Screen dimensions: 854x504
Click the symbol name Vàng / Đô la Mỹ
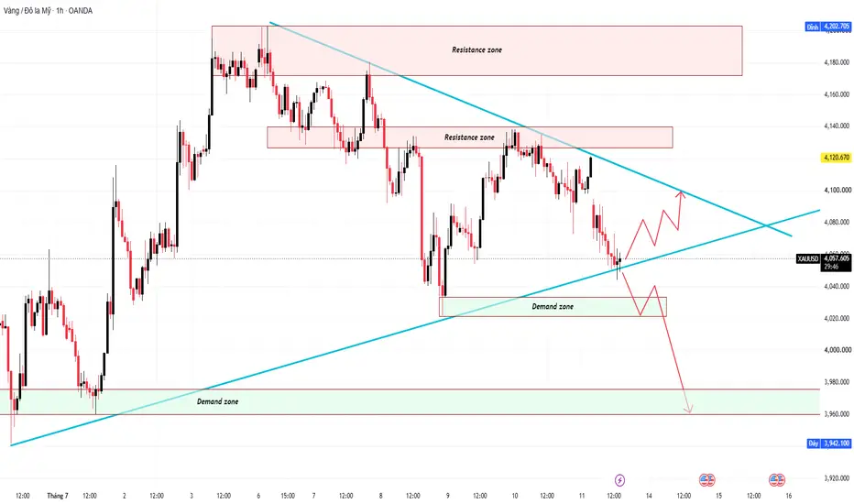tap(27, 10)
